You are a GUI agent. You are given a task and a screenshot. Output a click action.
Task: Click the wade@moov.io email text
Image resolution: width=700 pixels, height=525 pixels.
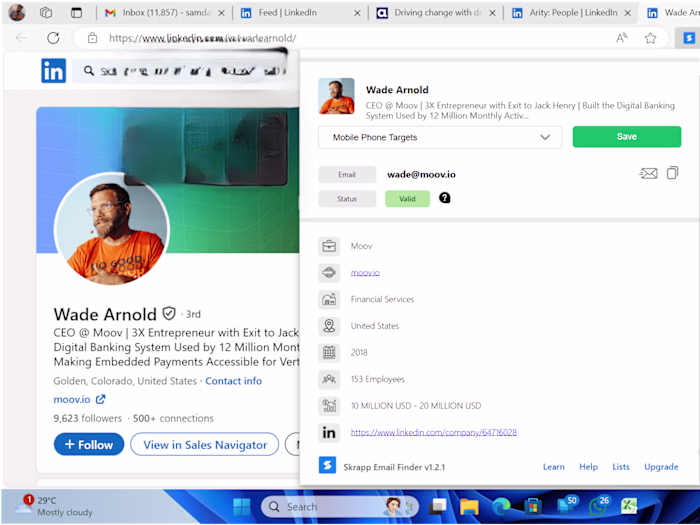click(x=421, y=174)
